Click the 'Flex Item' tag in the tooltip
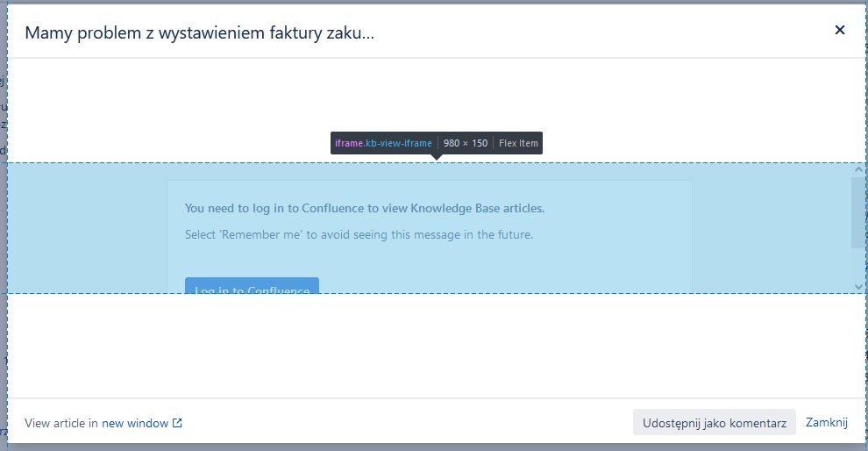Viewport: 868px width, 451px height. click(x=518, y=143)
